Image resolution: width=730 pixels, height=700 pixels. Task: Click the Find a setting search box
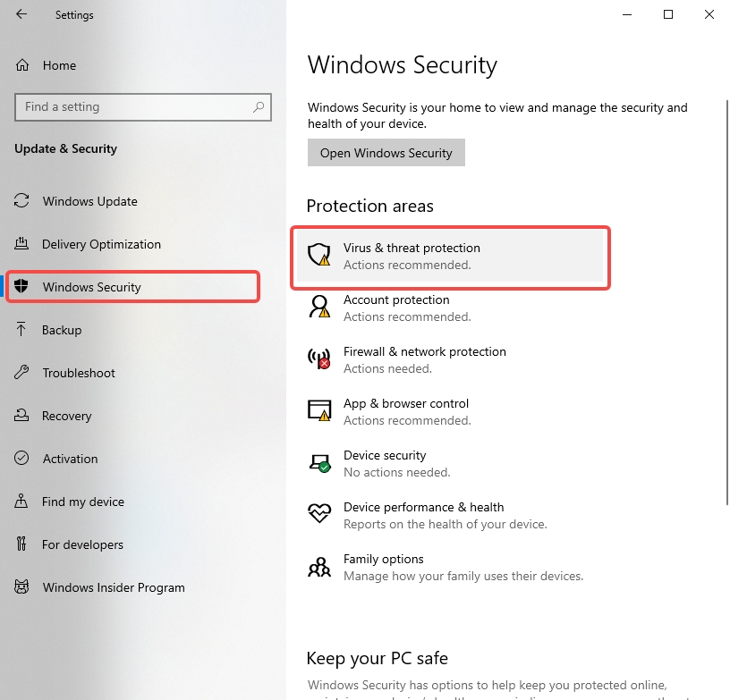143,107
